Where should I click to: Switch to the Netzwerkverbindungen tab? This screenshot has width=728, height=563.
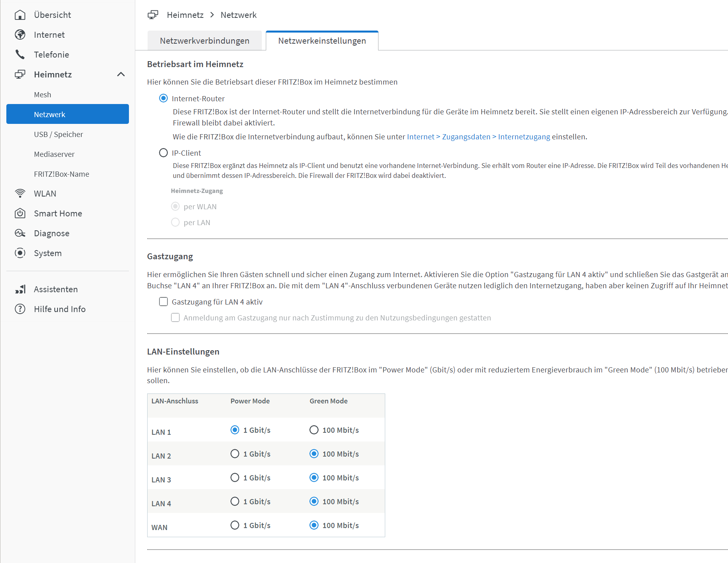click(x=204, y=41)
